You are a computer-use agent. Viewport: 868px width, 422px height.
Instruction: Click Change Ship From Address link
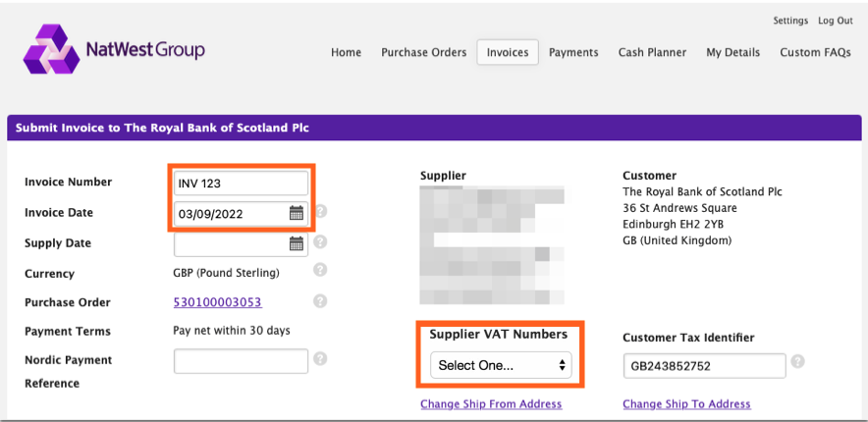491,403
